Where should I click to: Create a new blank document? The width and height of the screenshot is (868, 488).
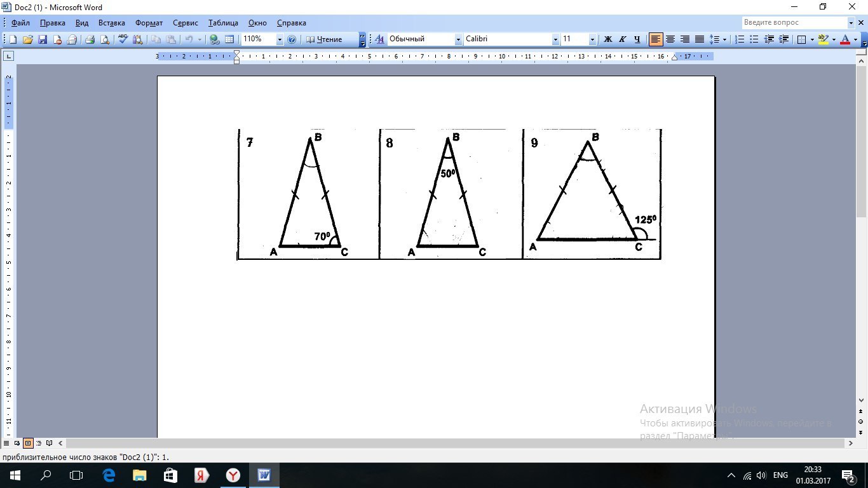point(12,39)
